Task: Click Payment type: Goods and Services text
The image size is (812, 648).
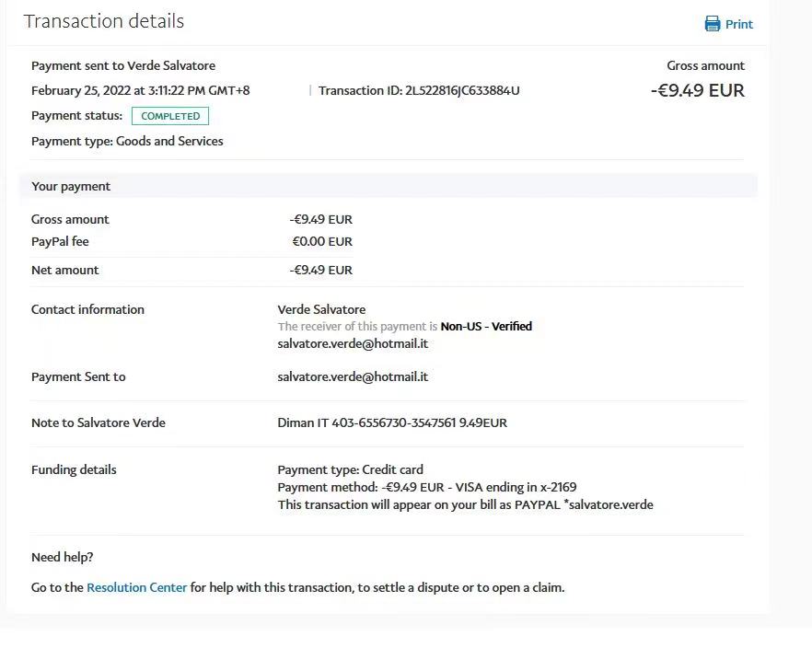Action: [x=127, y=141]
